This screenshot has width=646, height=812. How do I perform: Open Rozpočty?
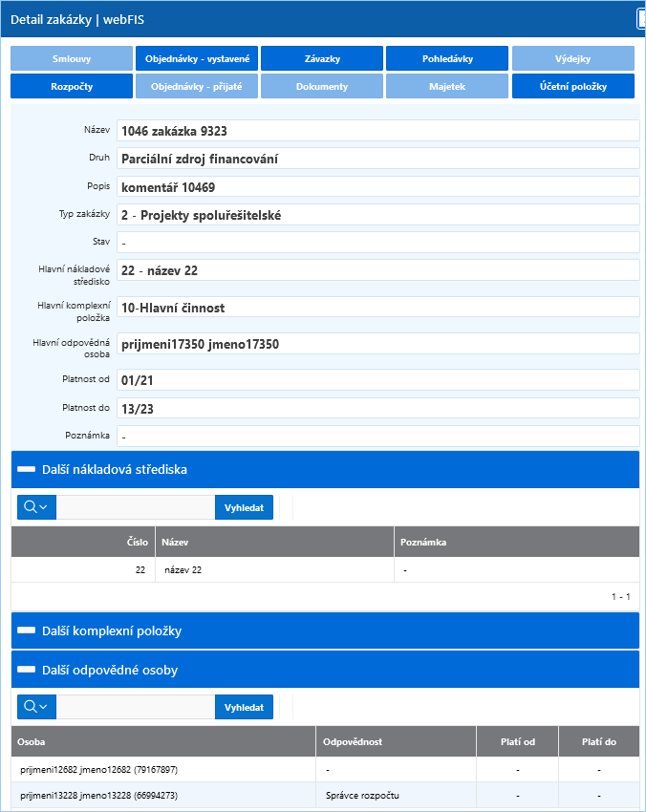click(72, 86)
